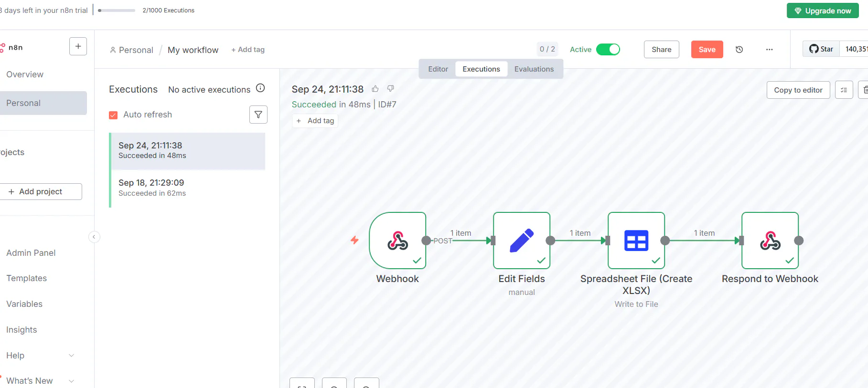Click the orange Save button
868x388 pixels.
pyautogui.click(x=707, y=50)
